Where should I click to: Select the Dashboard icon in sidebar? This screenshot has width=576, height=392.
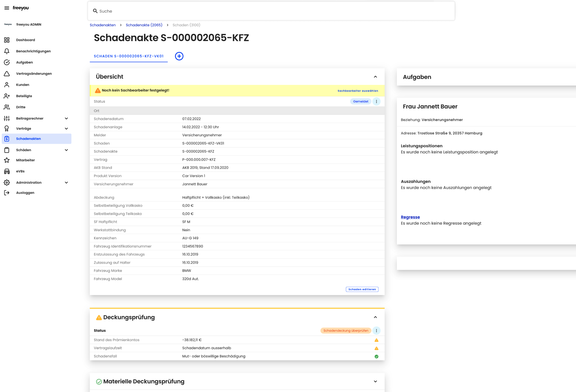tap(7, 40)
